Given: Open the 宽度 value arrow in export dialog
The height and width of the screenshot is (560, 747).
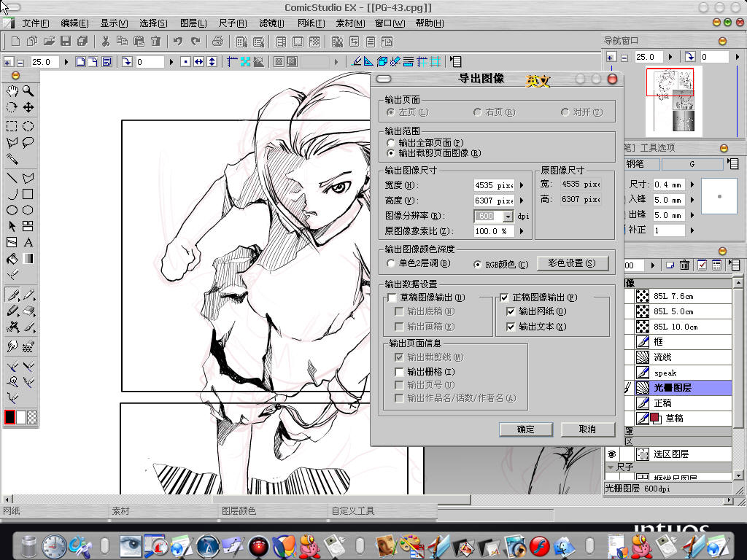Looking at the screenshot, I should [522, 185].
